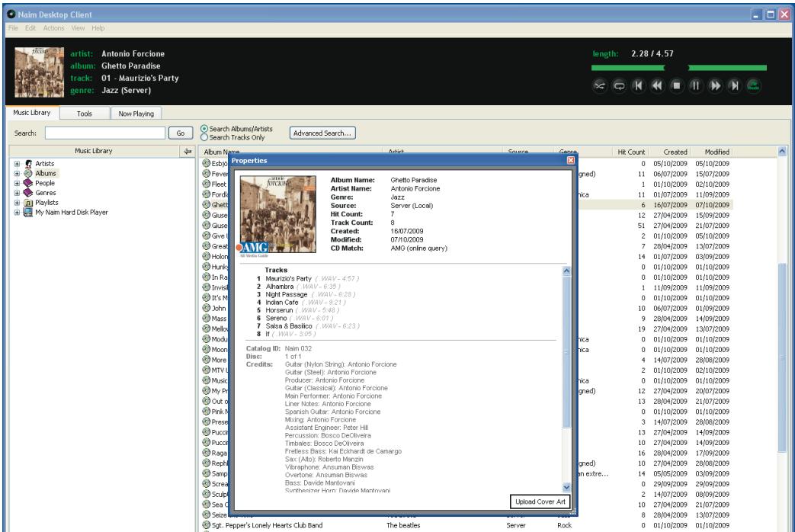Screen dimensions: 795x532
Task: Click the green mode icon in transport
Action: click(x=753, y=85)
